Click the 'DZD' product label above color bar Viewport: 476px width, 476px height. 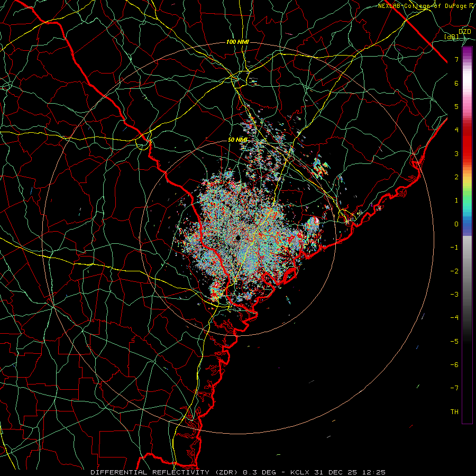(x=465, y=31)
